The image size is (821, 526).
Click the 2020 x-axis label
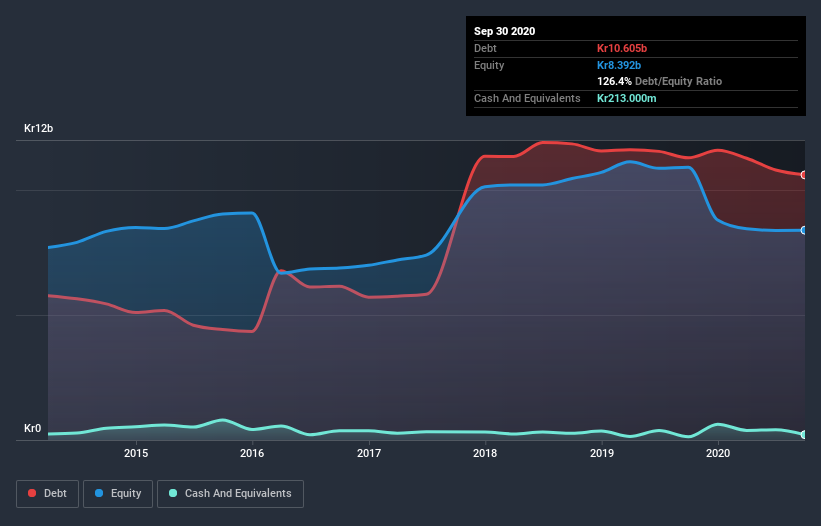(x=718, y=453)
